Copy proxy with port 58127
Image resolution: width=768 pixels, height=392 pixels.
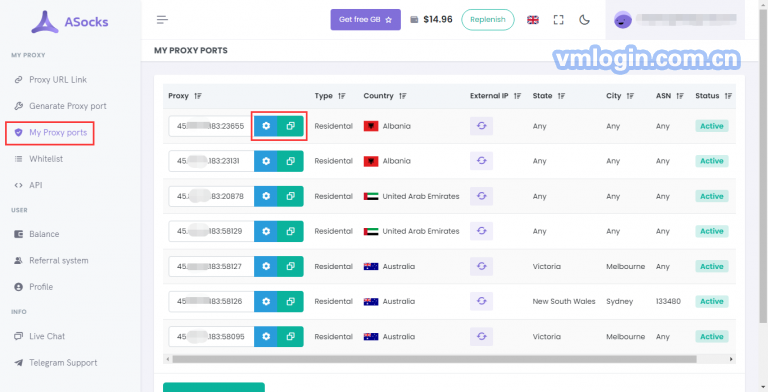(x=290, y=266)
